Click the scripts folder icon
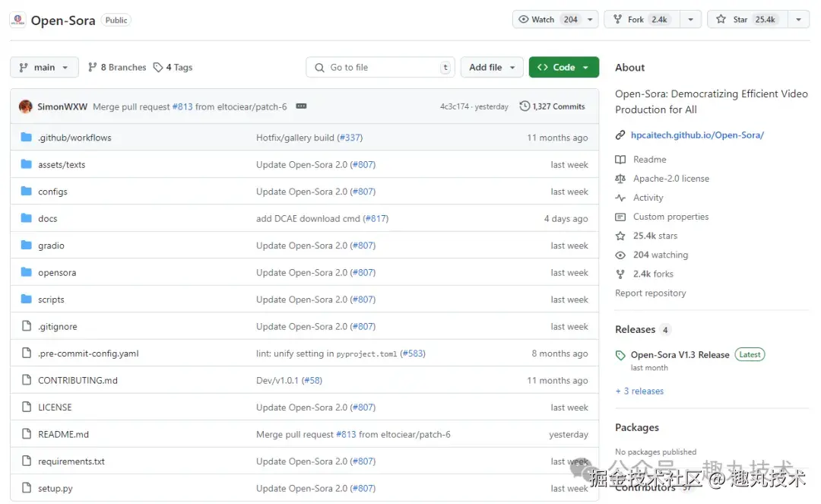The width and height of the screenshot is (821, 504). 26,299
